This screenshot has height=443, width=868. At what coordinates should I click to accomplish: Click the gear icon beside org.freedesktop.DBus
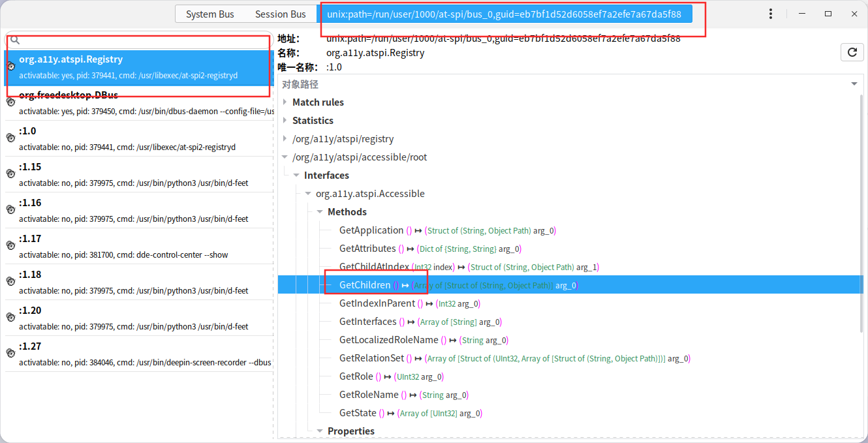(10, 102)
